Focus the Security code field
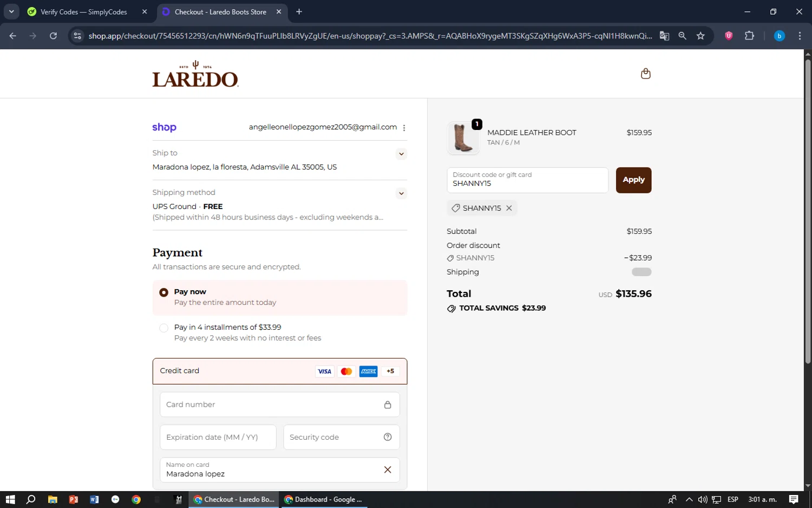 point(341,437)
